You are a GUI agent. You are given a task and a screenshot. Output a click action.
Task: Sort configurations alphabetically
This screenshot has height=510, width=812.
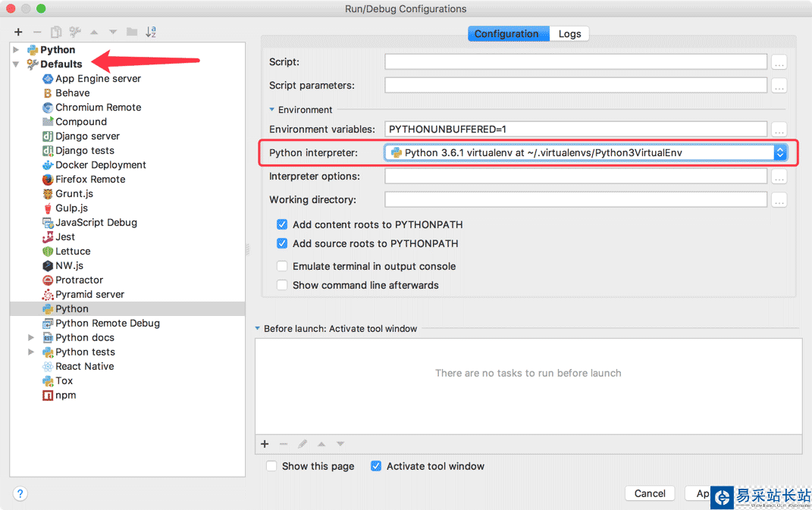pyautogui.click(x=151, y=32)
